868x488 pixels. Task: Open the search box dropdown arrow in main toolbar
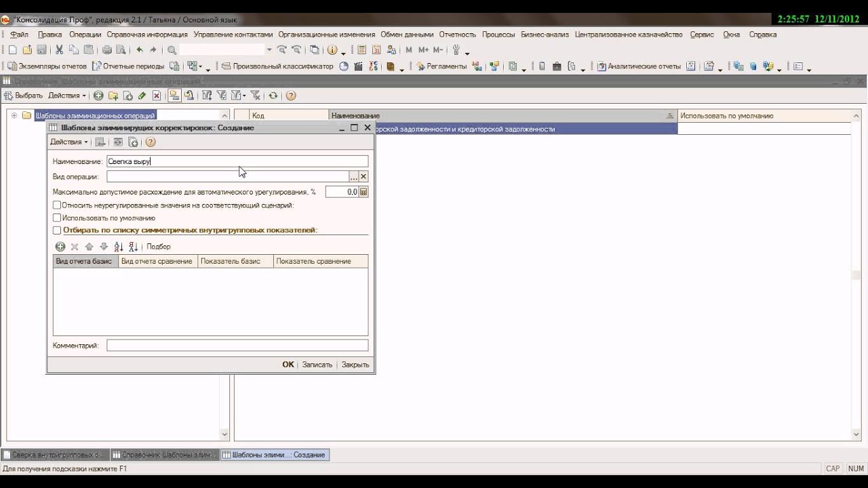pyautogui.click(x=269, y=49)
